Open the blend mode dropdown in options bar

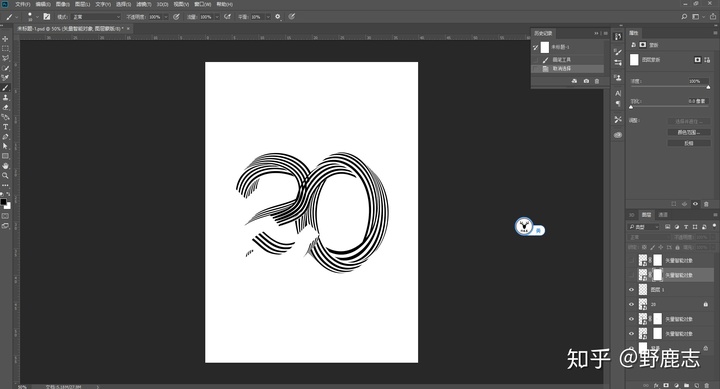point(96,17)
